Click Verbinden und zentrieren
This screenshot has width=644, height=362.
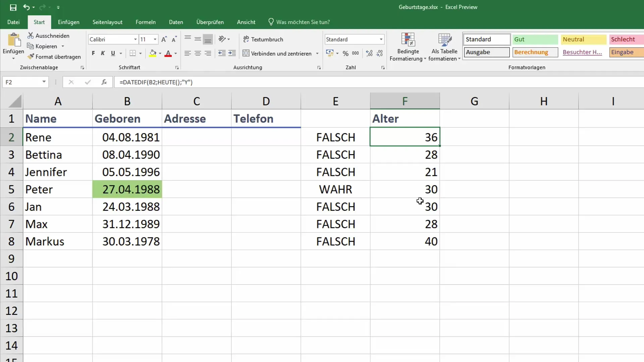pyautogui.click(x=277, y=53)
